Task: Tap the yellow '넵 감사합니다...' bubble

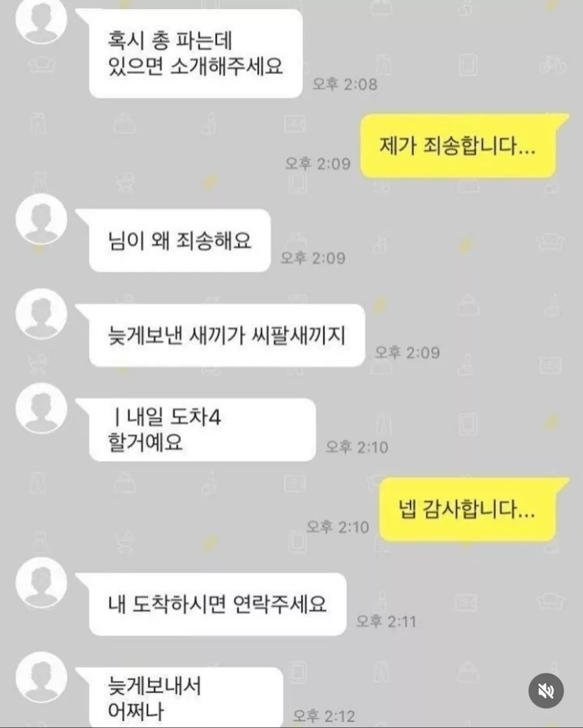Action: (x=468, y=509)
